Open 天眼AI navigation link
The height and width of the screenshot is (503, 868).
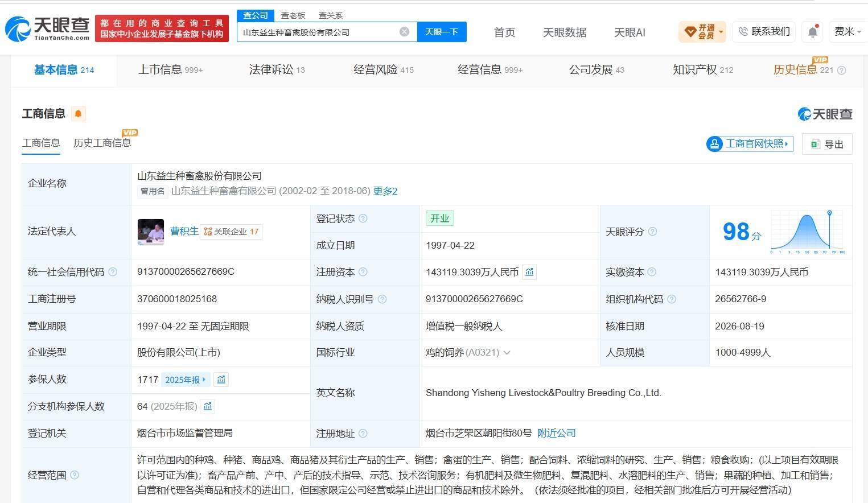[x=630, y=32]
